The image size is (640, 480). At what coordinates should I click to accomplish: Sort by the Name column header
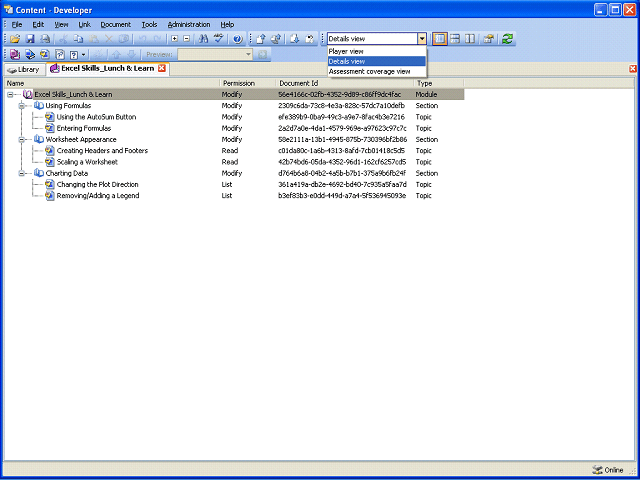[112, 83]
